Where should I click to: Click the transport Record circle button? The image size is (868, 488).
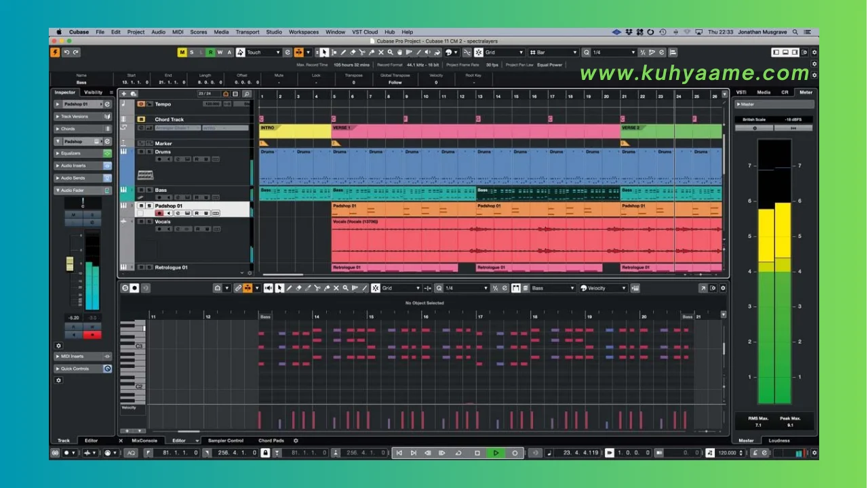coord(515,453)
